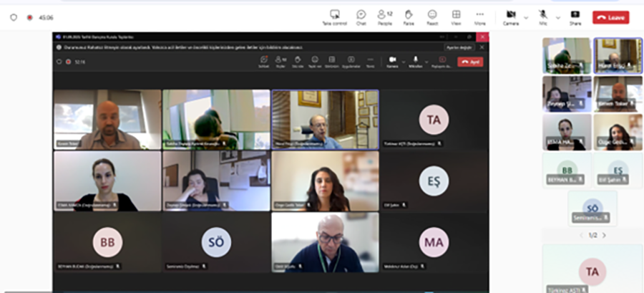Click the Take control icon
The image size is (644, 293).
pyautogui.click(x=335, y=16)
